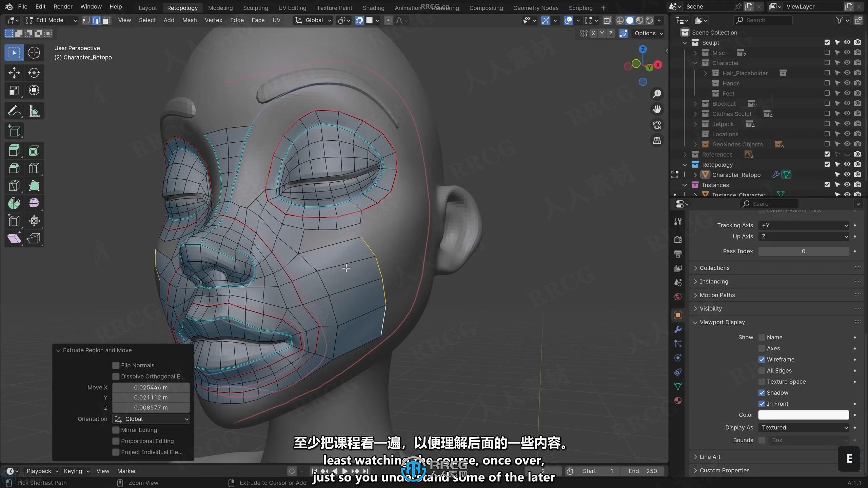Select the Bevel tool
Screen dimensions: 868x488
[x=14, y=168]
